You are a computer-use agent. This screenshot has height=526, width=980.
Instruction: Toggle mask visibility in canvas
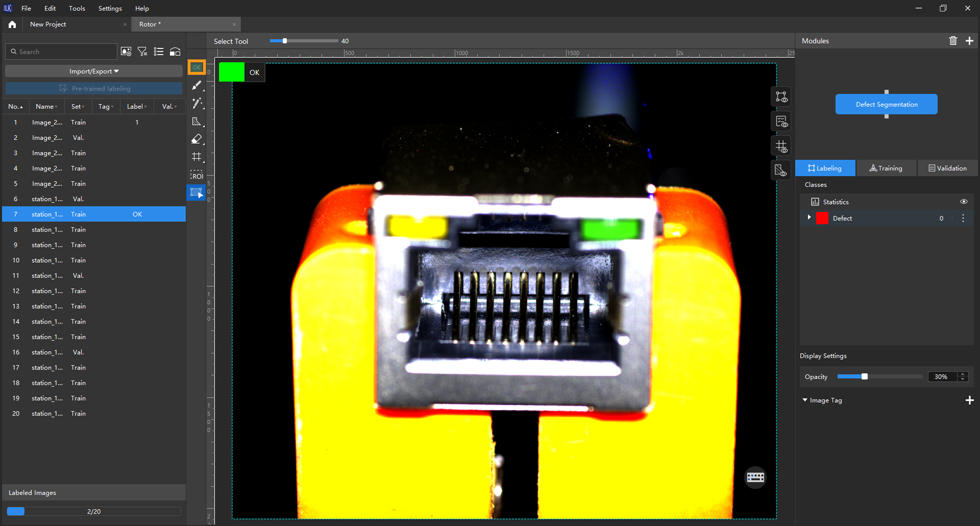point(781,170)
